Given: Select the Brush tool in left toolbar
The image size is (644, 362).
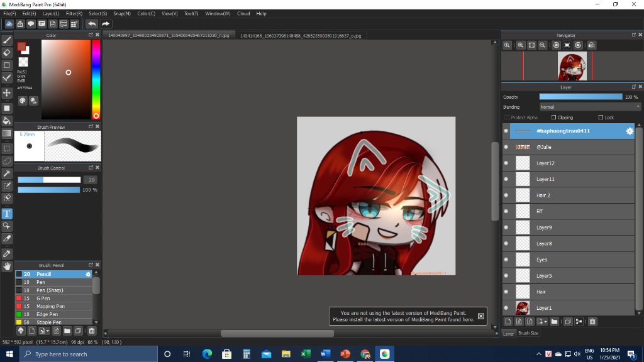Looking at the screenshot, I should (x=6, y=40).
